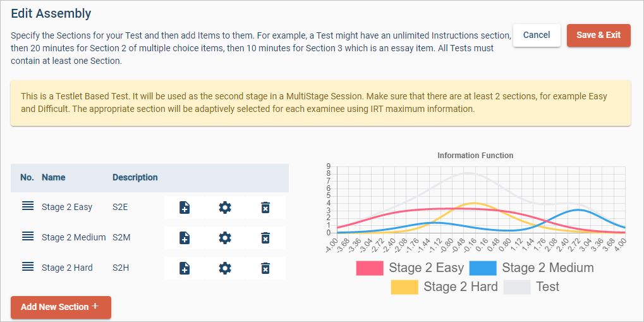
Task: Open settings for Stage 2 Easy section
Action: point(225,207)
